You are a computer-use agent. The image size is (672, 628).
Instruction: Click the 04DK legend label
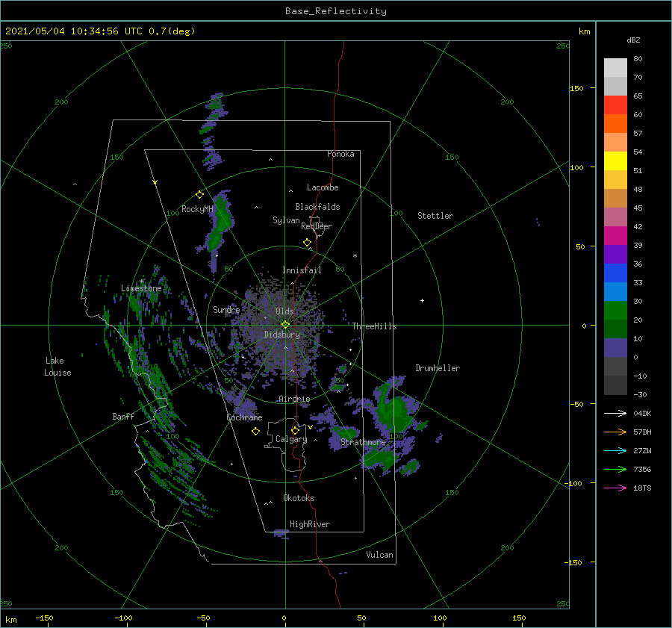coord(642,413)
